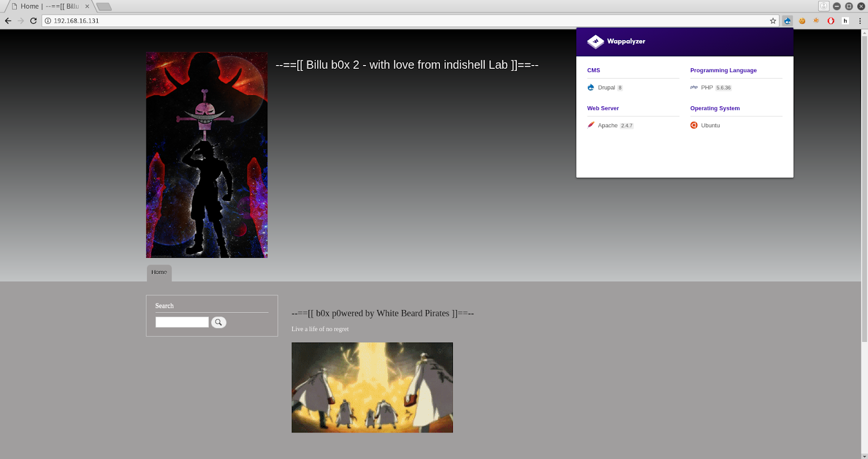The width and height of the screenshot is (868, 459).
Task: Click the Ubuntu technology link
Action: (x=710, y=125)
